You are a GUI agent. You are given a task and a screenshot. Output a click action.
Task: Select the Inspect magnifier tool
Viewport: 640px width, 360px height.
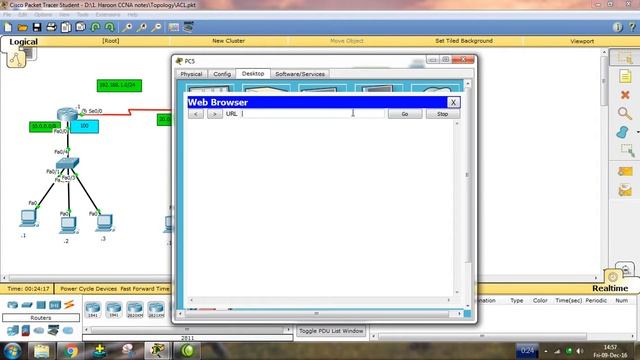pos(624,113)
